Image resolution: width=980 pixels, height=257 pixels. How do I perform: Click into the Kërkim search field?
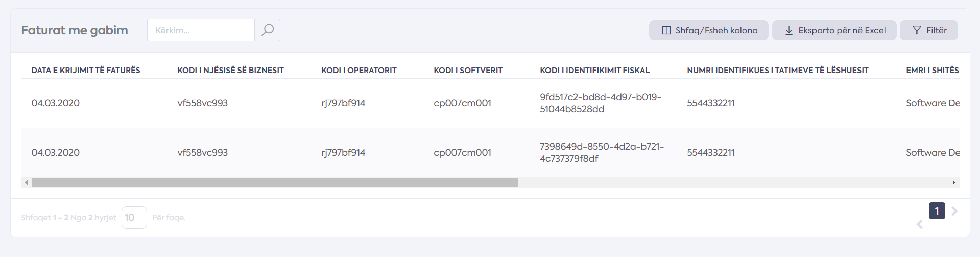tap(201, 30)
